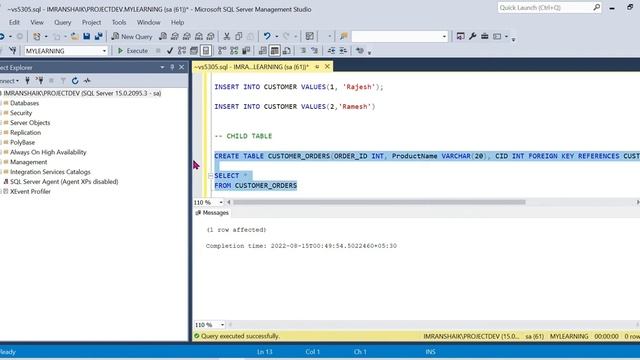Close the Object Explorer panel
The height and width of the screenshot is (360, 640).
[x=182, y=67]
